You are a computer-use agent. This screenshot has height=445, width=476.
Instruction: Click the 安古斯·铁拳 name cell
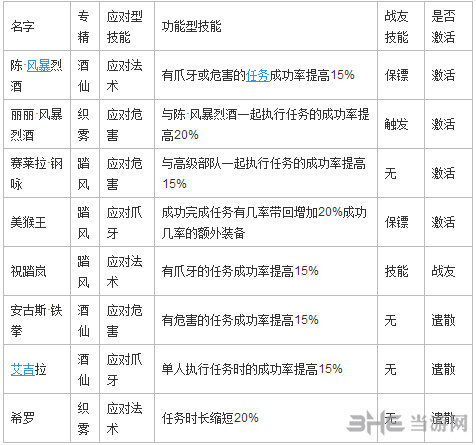[36, 320]
